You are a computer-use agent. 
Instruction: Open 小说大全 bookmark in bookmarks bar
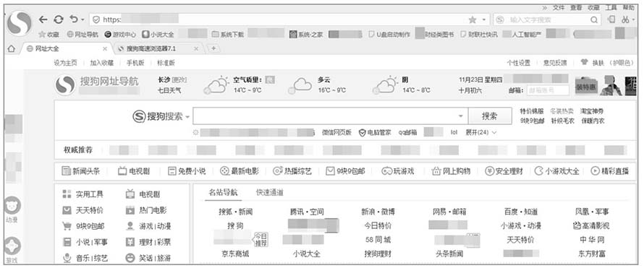coord(158,35)
